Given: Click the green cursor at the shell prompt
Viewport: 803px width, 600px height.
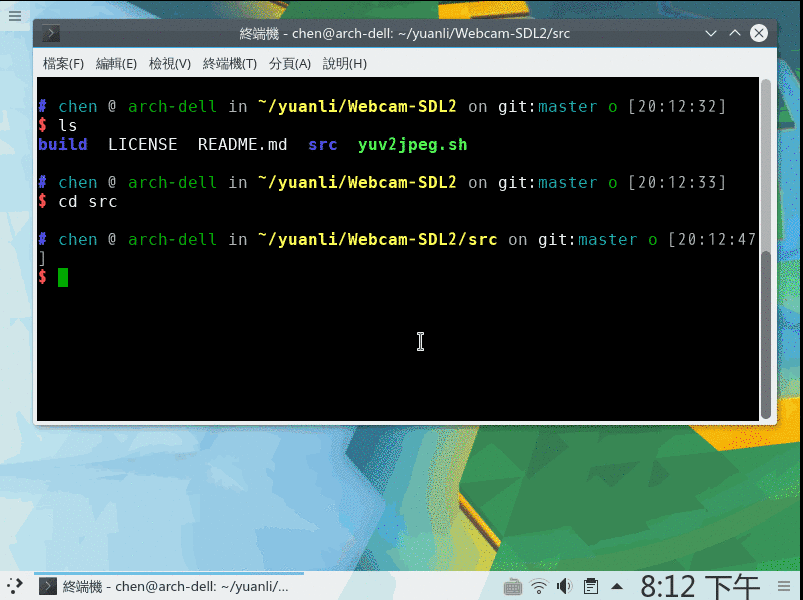Looking at the screenshot, I should tap(62, 277).
